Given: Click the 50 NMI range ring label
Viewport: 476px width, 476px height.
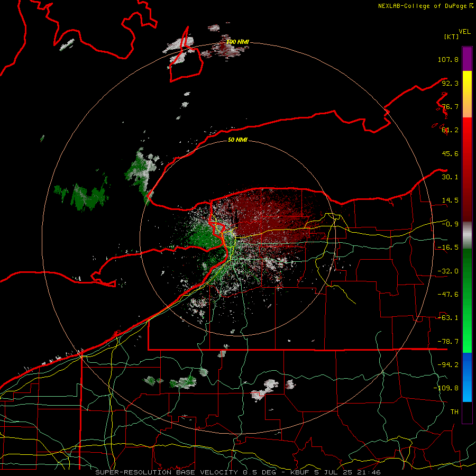Looking at the screenshot, I should pos(237,140).
